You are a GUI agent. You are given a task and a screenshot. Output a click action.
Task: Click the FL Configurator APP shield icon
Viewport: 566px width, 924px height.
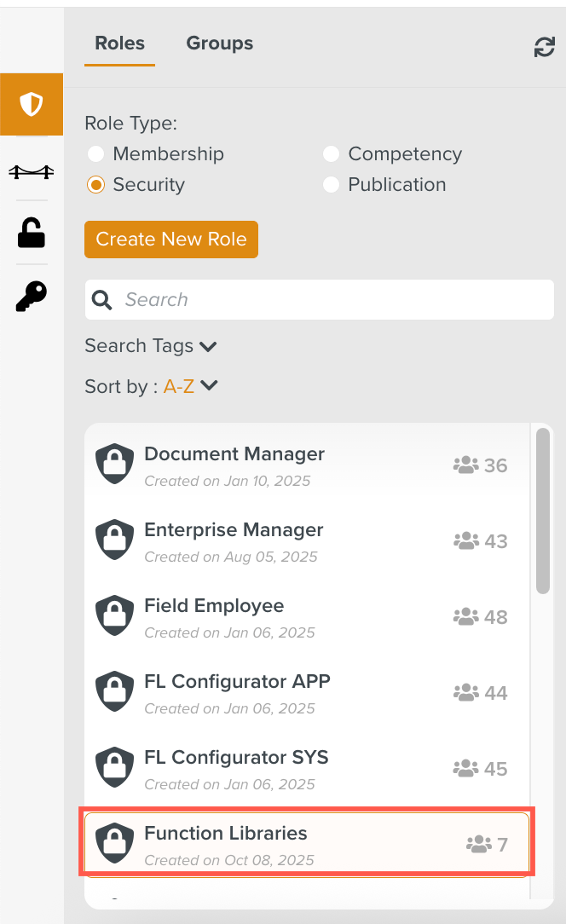[114, 691]
